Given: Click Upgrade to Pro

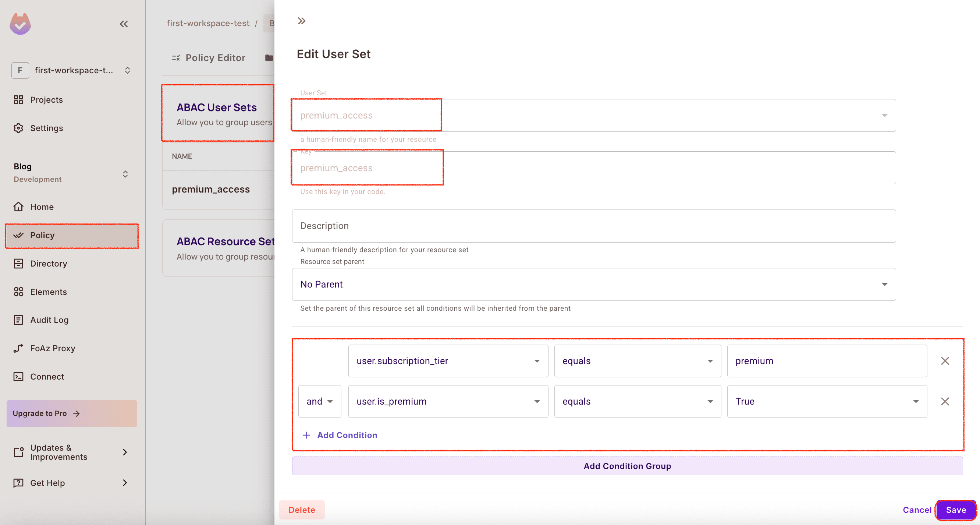Looking at the screenshot, I should (71, 413).
